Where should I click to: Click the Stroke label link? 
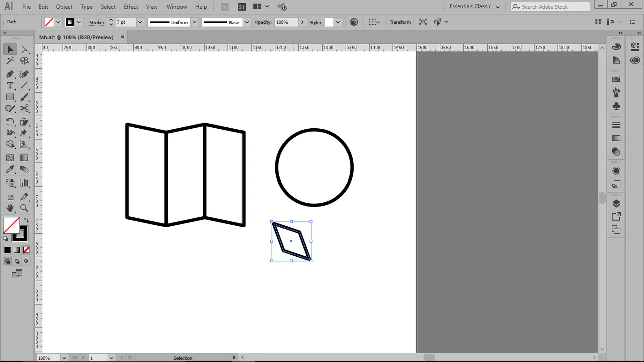[x=96, y=22]
